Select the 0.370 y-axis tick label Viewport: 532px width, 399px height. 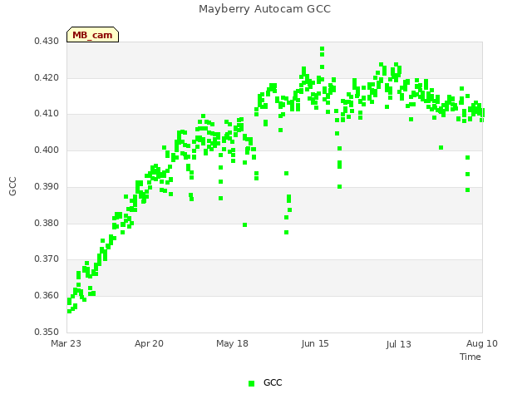[47, 259]
